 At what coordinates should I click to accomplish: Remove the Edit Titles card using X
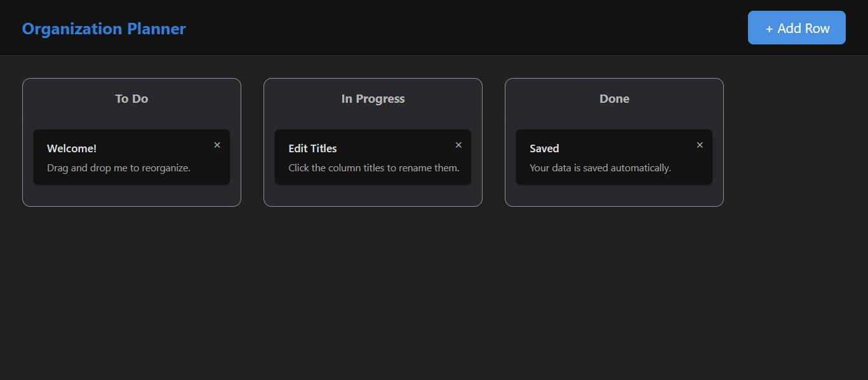tap(458, 145)
